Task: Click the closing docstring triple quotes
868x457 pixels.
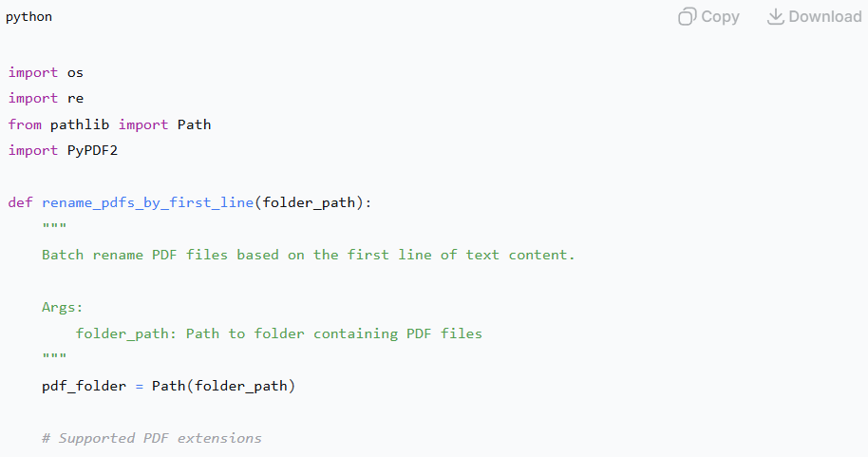Action: (x=54, y=359)
